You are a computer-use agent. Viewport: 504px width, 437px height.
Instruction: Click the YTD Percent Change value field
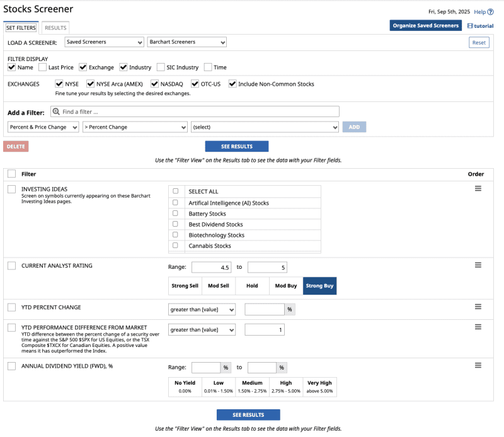265,310
